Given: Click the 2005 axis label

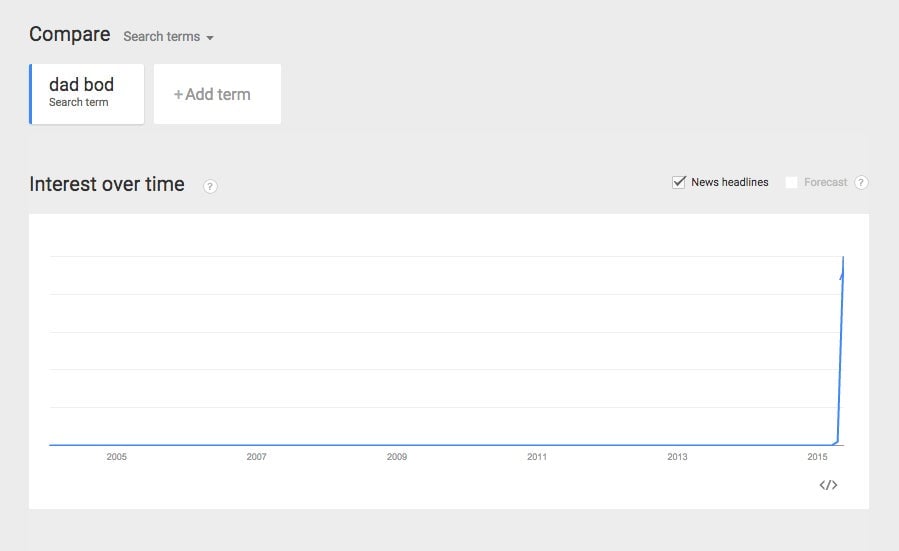Looking at the screenshot, I should pyautogui.click(x=116, y=457).
